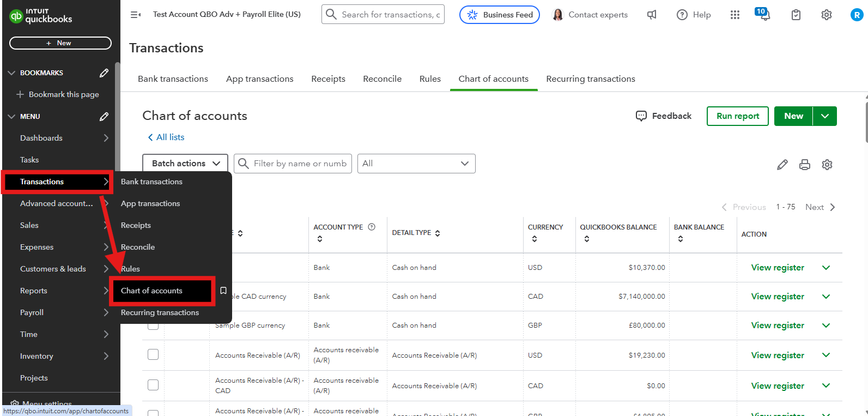Choose Reconcile in flyout menu
Image resolution: width=868 pixels, height=416 pixels.
(138, 248)
